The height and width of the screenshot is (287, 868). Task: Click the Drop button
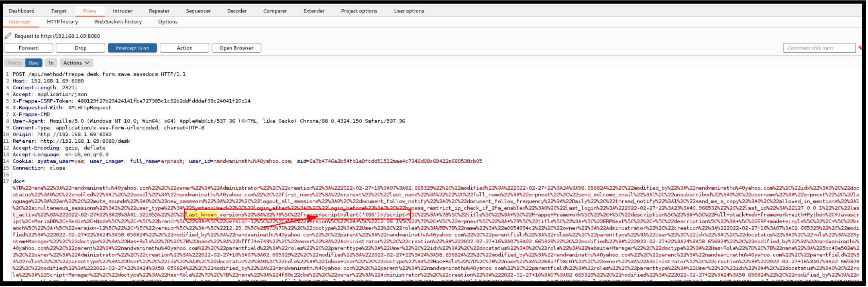point(80,48)
